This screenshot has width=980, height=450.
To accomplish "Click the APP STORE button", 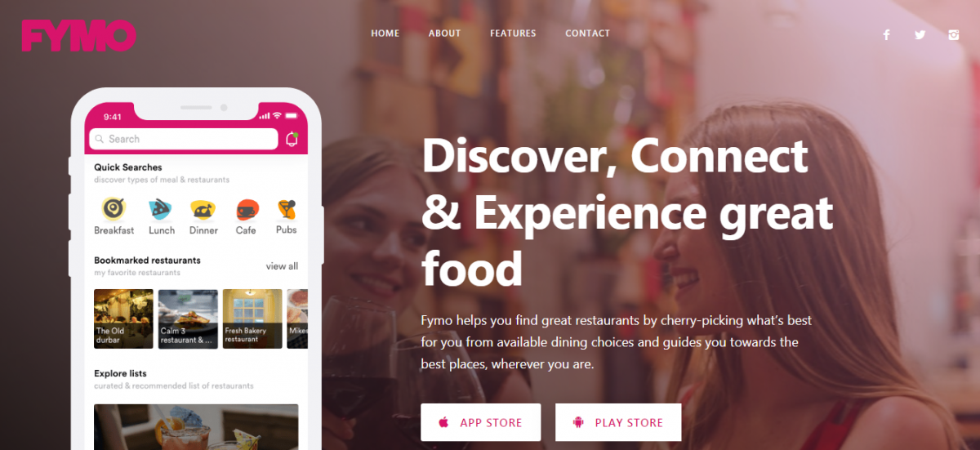I will click(481, 422).
